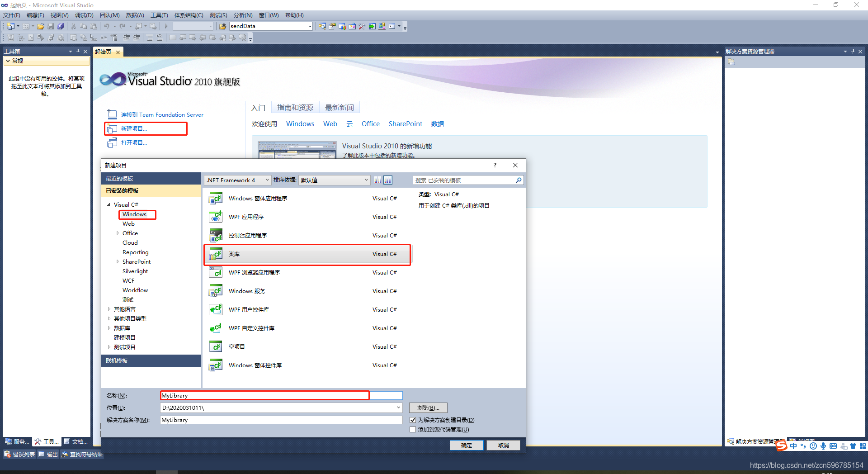Click the Sogou emoji smiley icon

pos(813,446)
